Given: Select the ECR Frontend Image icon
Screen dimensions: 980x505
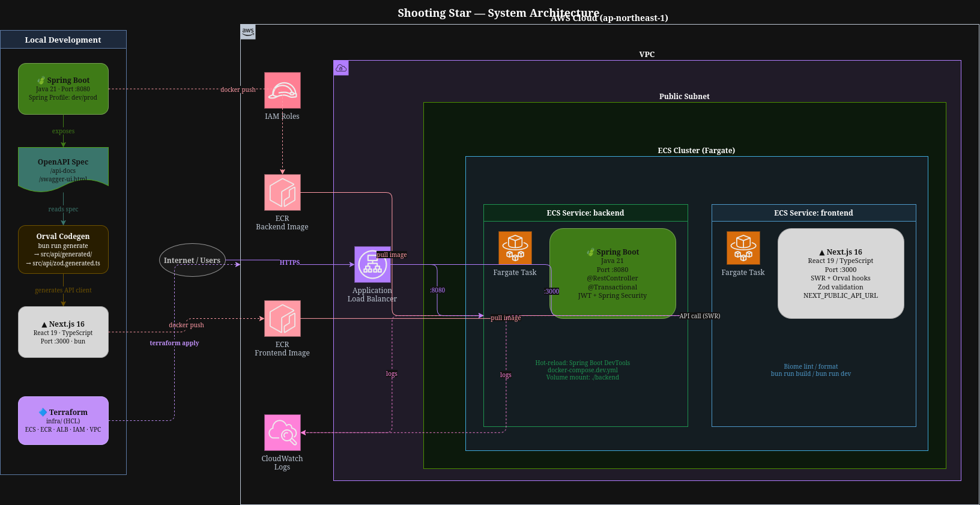Looking at the screenshot, I should (282, 319).
